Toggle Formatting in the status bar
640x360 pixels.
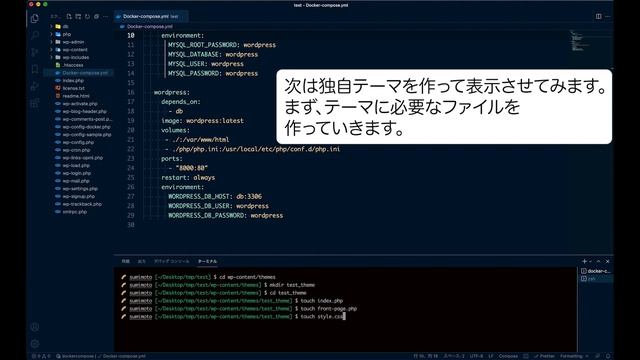tap(574, 356)
